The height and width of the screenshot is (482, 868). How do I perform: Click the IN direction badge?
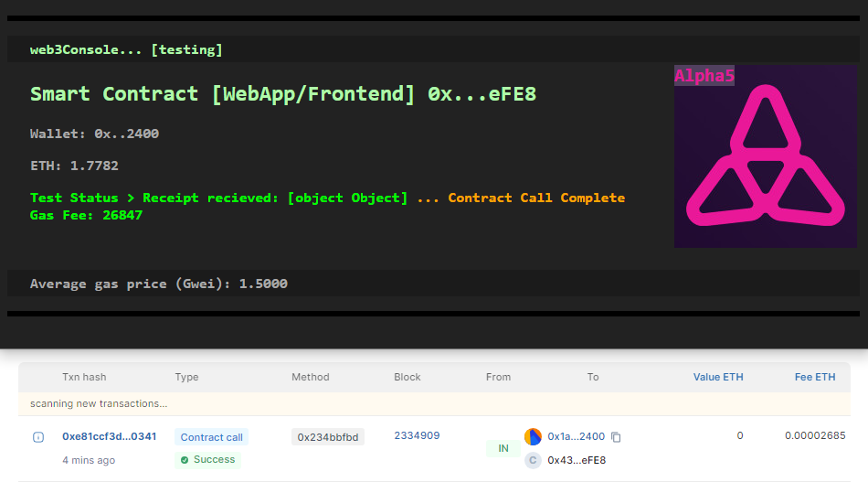503,448
